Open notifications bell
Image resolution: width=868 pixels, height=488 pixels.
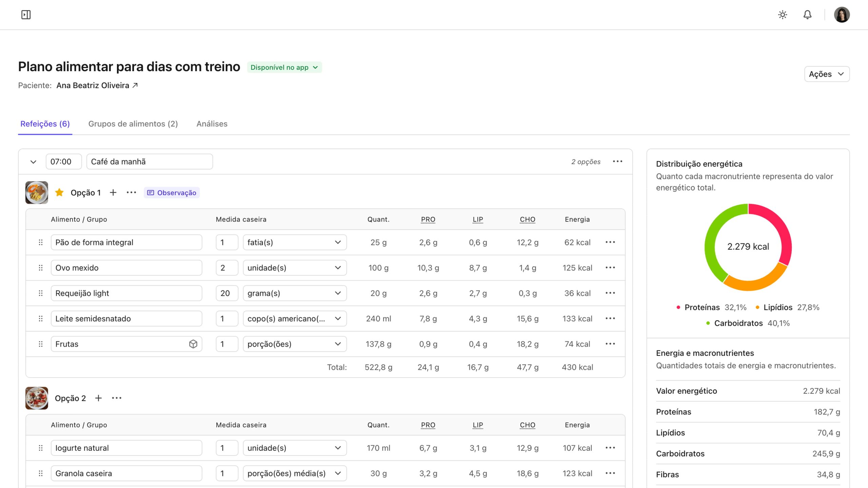808,15
